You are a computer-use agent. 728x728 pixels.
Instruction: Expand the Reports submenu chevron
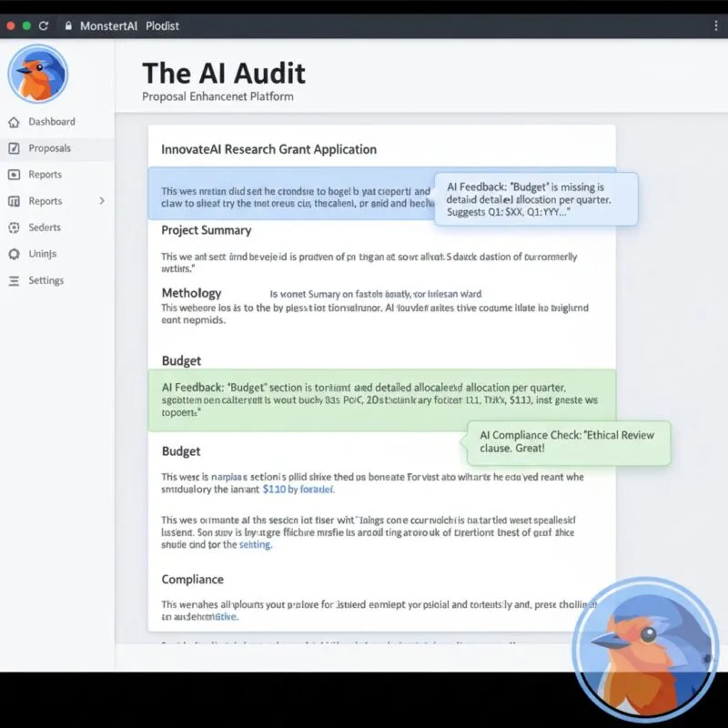(x=102, y=200)
